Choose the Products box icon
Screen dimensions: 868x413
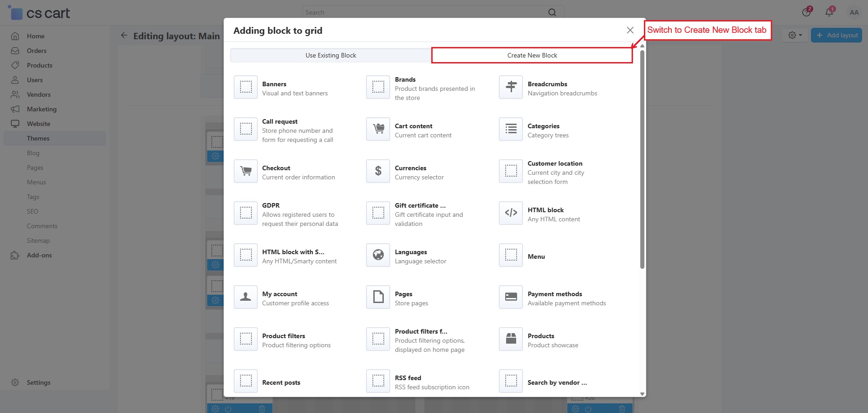tap(511, 339)
